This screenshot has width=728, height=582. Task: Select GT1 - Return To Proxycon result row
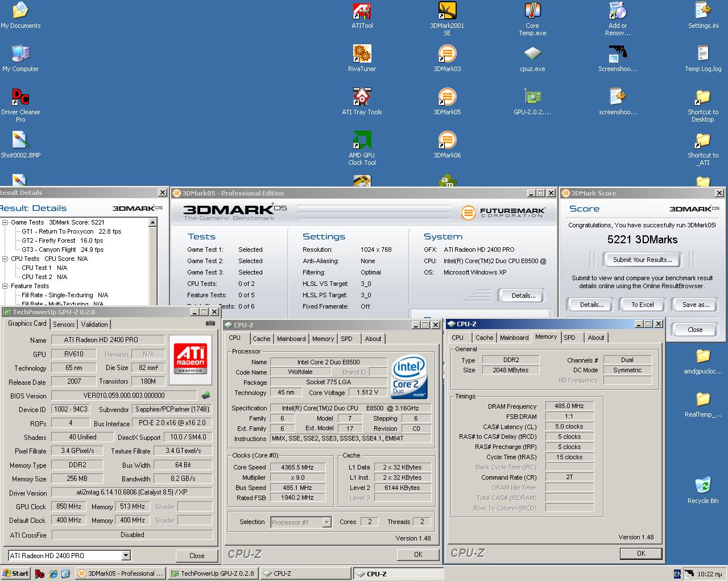point(71,231)
